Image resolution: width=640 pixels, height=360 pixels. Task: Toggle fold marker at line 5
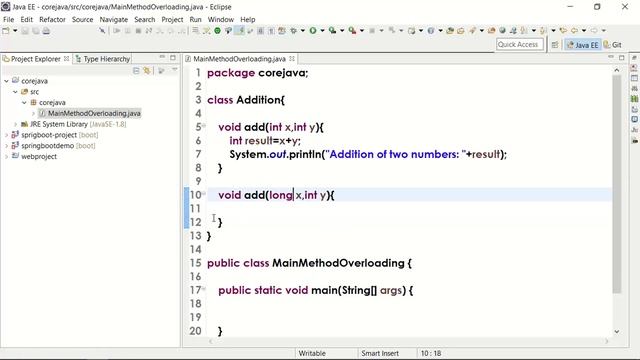tap(204, 125)
